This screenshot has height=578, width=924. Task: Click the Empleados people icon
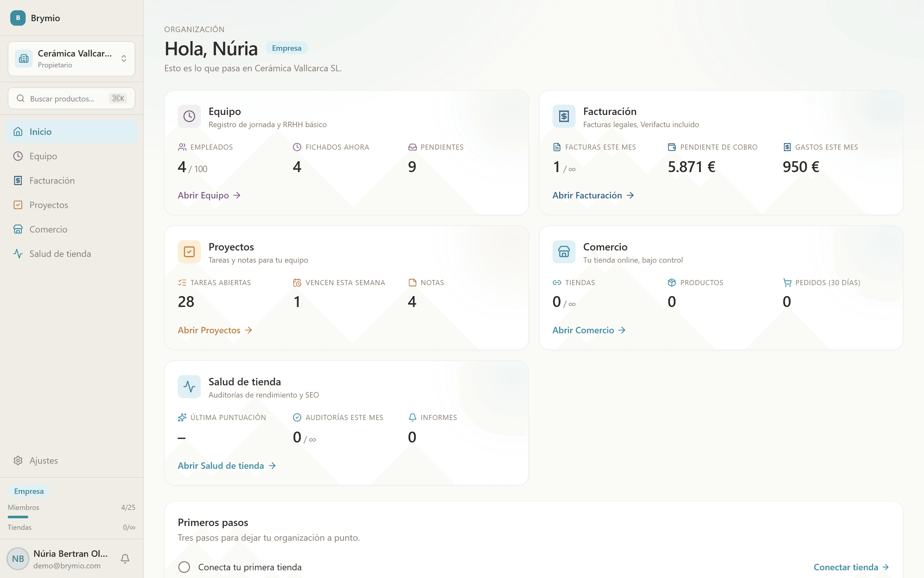click(182, 147)
